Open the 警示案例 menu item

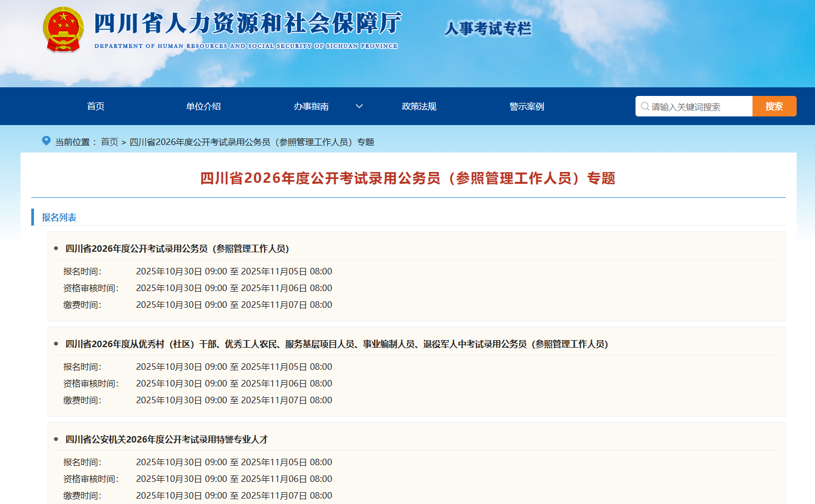pos(527,106)
